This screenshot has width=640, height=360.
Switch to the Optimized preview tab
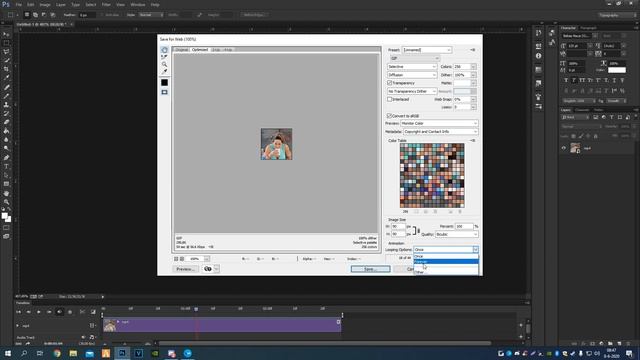(200, 50)
